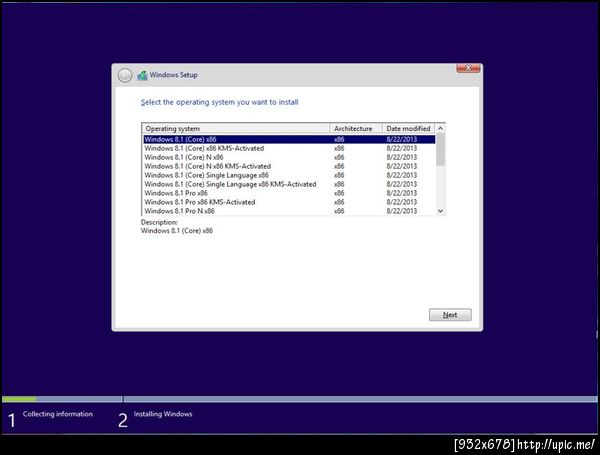This screenshot has width=600, height=455.
Task: Click the Next button
Action: coord(450,315)
